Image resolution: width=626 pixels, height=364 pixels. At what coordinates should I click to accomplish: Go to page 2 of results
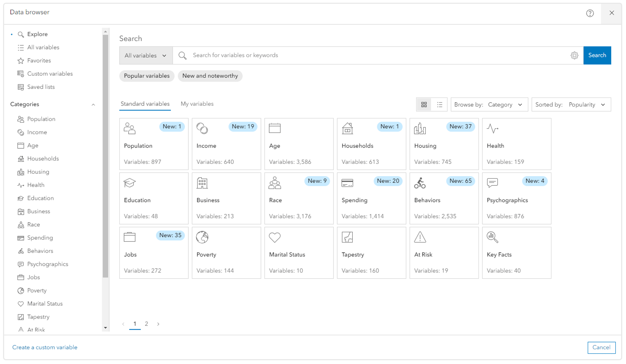click(146, 323)
